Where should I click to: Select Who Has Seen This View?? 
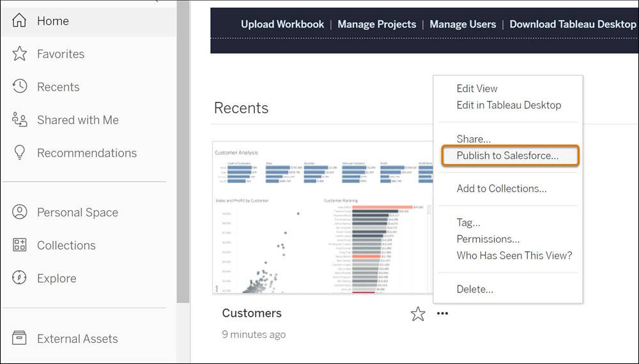point(514,255)
